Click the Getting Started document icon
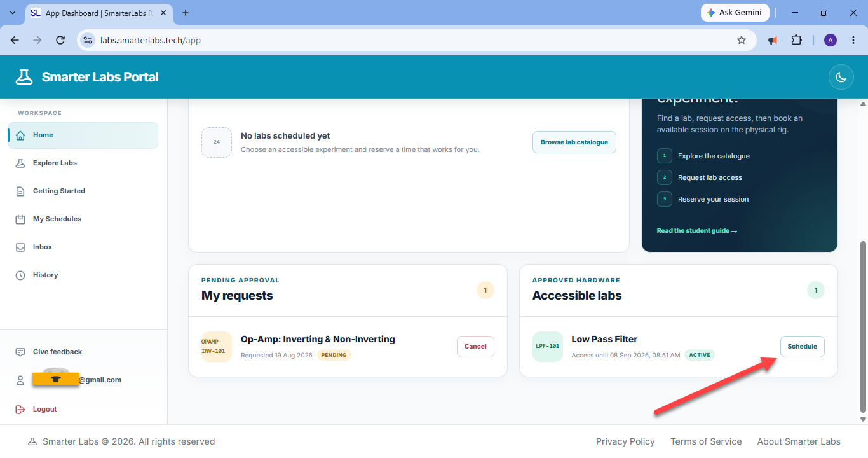 [x=20, y=191]
